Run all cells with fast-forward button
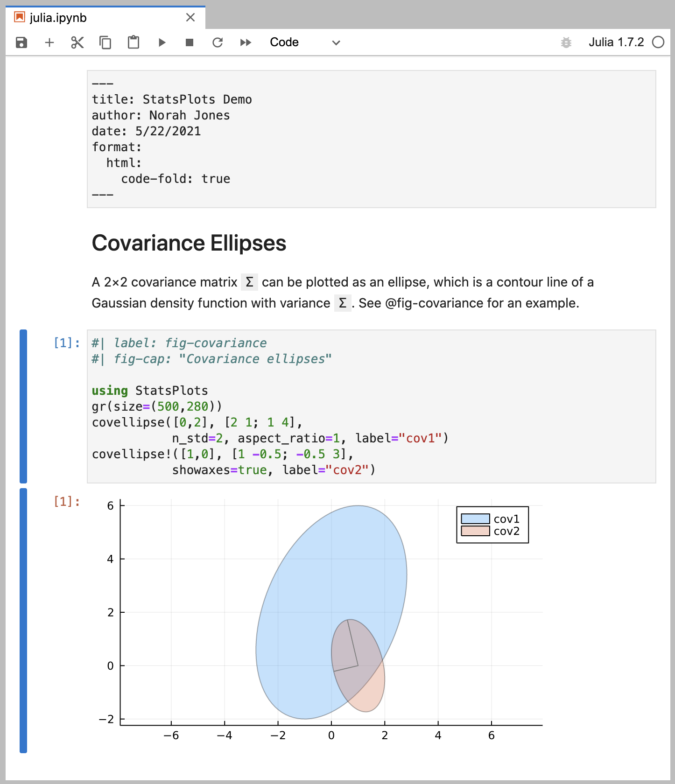Screen dimensions: 675x784 coord(246,42)
